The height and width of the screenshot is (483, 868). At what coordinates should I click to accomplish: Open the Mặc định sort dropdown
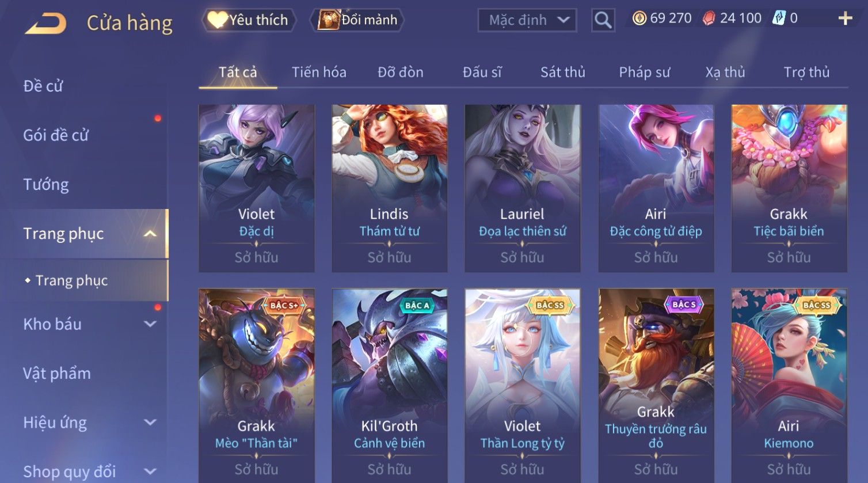point(527,20)
